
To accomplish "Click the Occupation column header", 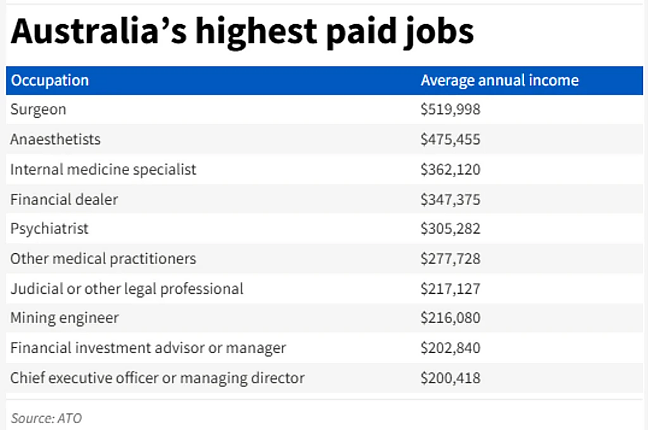I will 50,80.
